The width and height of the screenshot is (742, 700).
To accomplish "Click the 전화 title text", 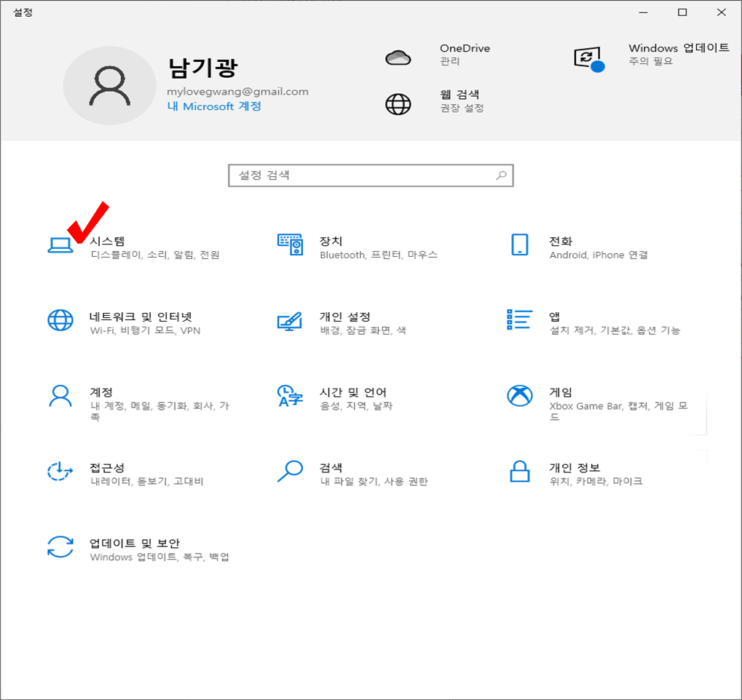I will [x=561, y=242].
